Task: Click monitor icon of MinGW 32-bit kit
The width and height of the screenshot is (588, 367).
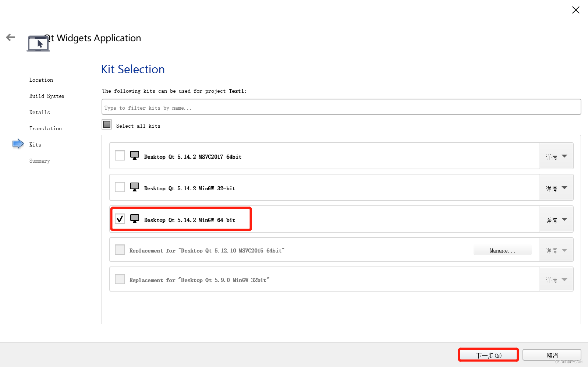Action: pyautogui.click(x=135, y=187)
